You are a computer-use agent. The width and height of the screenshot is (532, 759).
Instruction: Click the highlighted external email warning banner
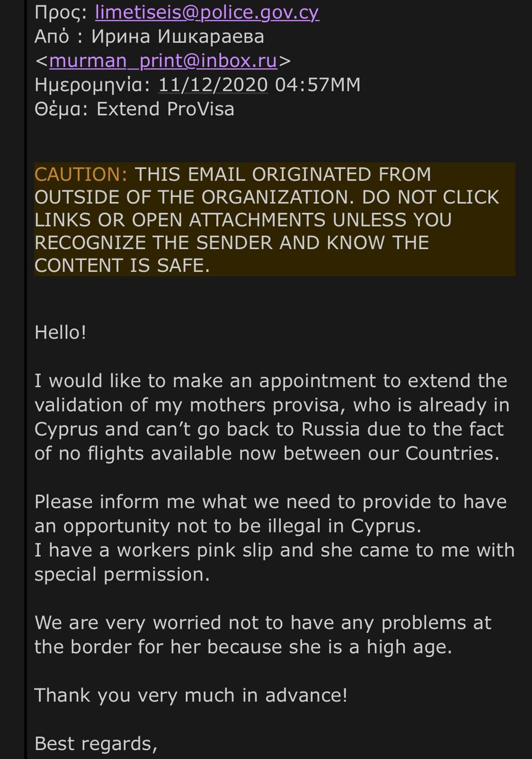point(274,219)
